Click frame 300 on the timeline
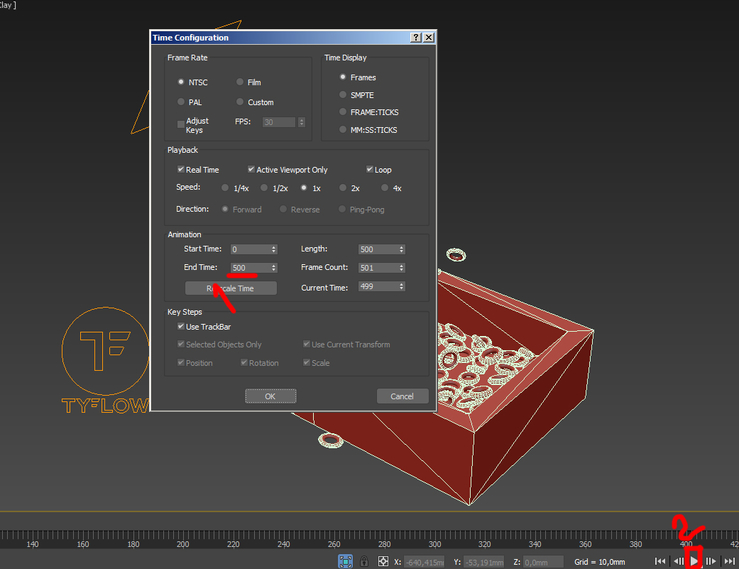The image size is (739, 569). coord(435,544)
